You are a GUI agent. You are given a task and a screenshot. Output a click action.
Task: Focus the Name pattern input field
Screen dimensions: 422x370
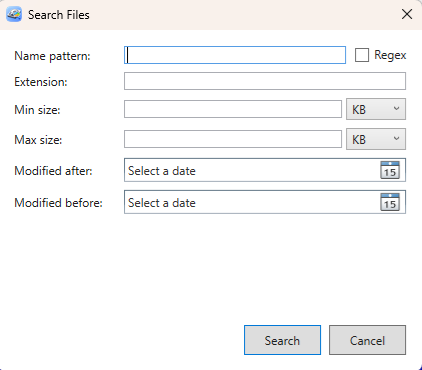tap(235, 55)
